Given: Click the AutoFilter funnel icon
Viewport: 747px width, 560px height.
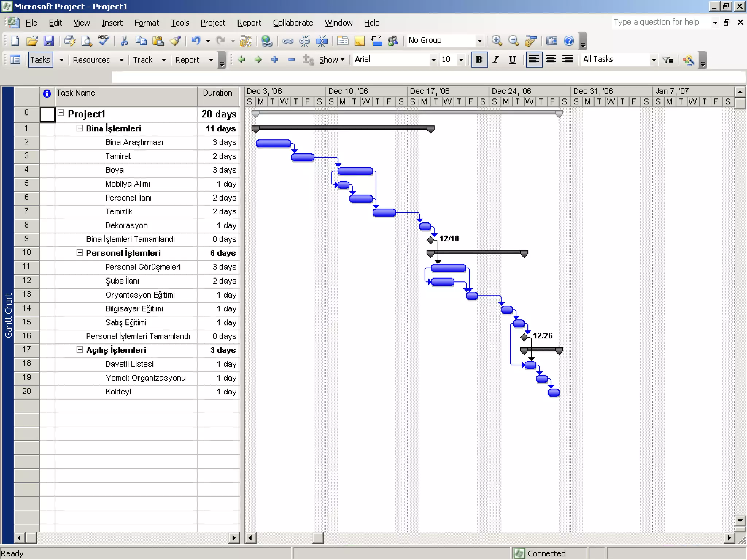Looking at the screenshot, I should [x=667, y=60].
